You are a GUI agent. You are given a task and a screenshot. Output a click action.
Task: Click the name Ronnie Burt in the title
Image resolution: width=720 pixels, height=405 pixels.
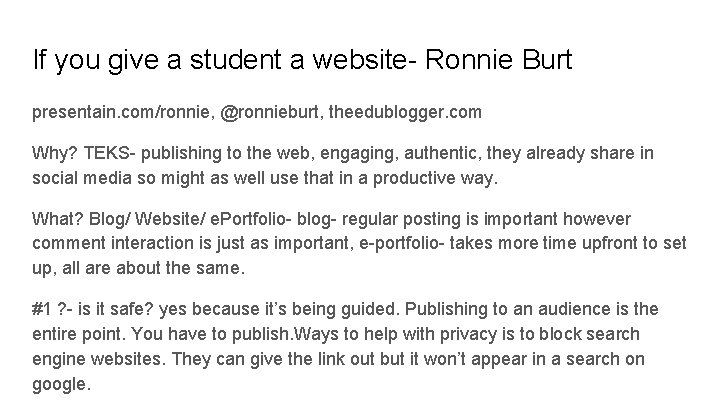pyautogui.click(x=498, y=61)
